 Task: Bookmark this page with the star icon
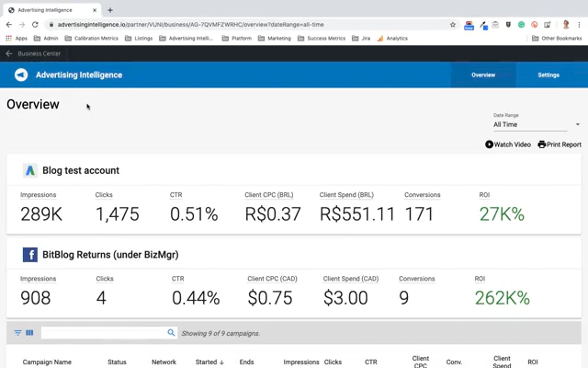(x=453, y=25)
